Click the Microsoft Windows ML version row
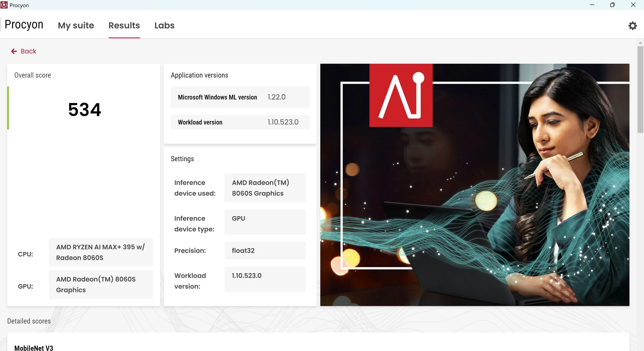 click(240, 97)
